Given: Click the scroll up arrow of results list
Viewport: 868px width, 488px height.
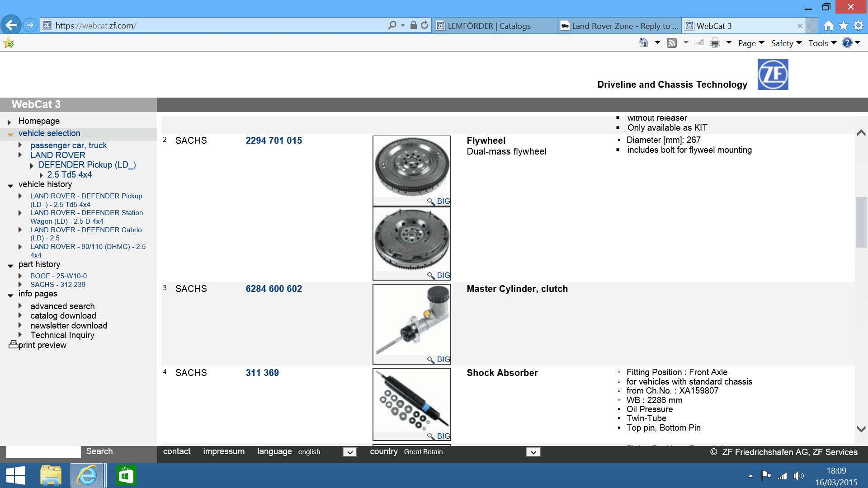Looking at the screenshot, I should point(861,132).
